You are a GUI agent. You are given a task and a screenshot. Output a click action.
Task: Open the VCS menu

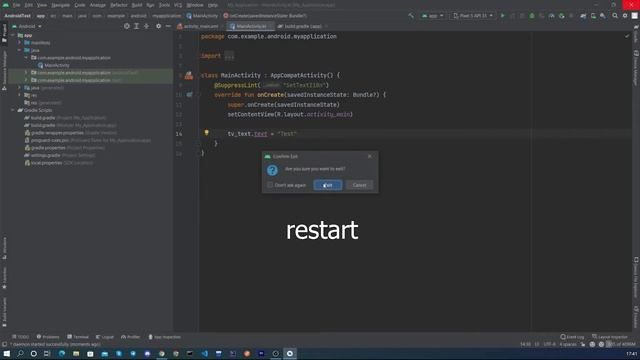178,5
